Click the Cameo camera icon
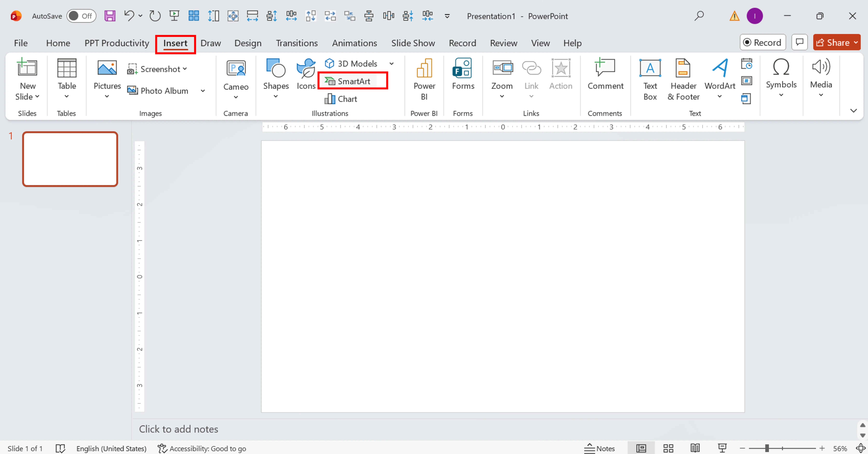 pyautogui.click(x=236, y=68)
